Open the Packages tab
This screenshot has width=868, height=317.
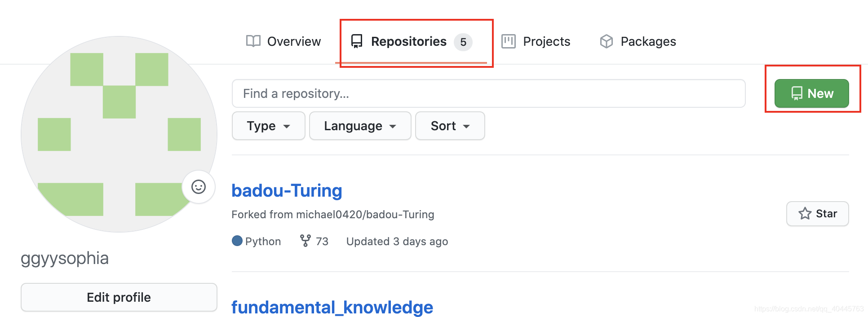[x=638, y=41]
